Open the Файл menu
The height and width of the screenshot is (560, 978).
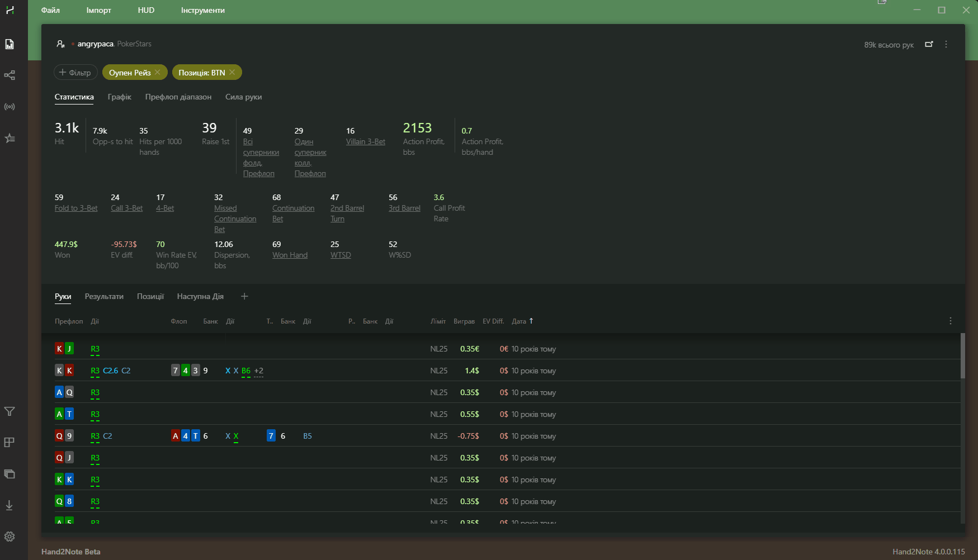click(x=50, y=10)
